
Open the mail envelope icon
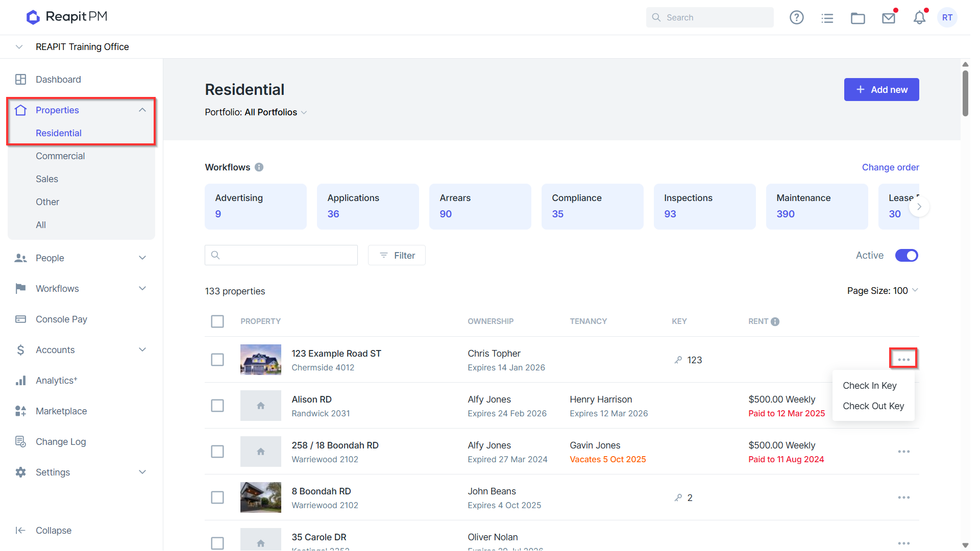pos(889,18)
